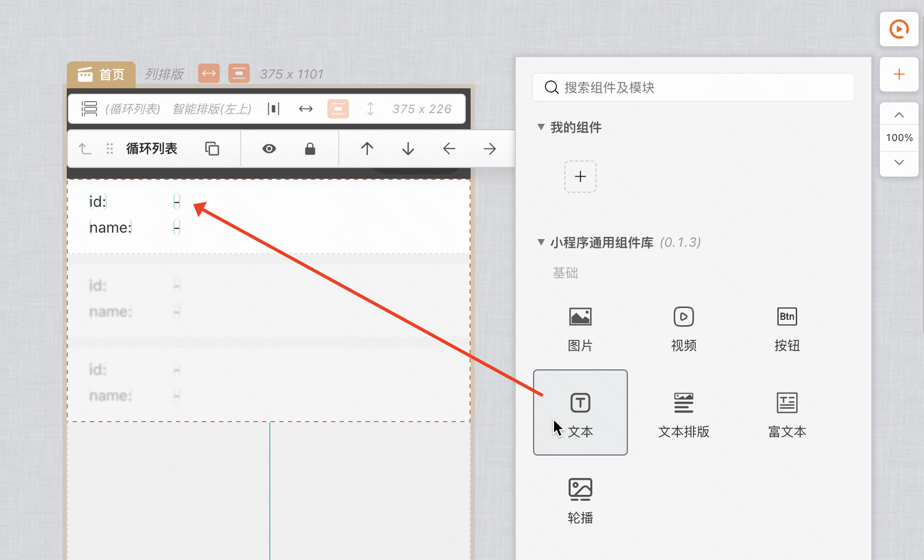
Task: Add a new custom component with dashed plus
Action: 580,177
